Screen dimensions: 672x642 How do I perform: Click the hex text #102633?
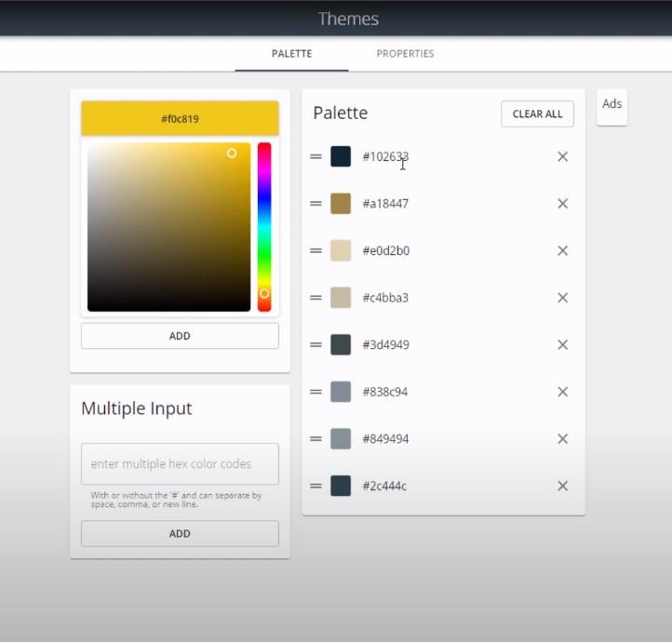coord(385,156)
